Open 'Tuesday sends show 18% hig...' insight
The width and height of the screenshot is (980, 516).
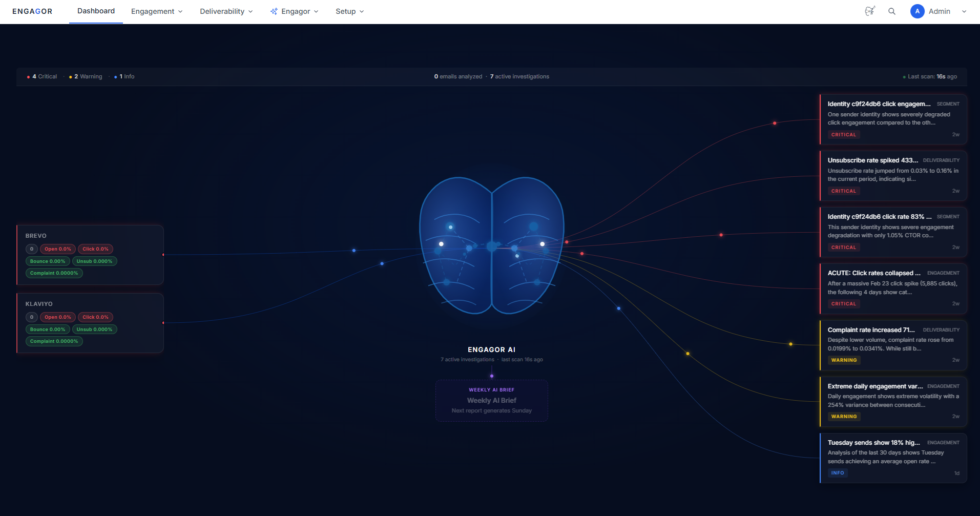[893, 458]
